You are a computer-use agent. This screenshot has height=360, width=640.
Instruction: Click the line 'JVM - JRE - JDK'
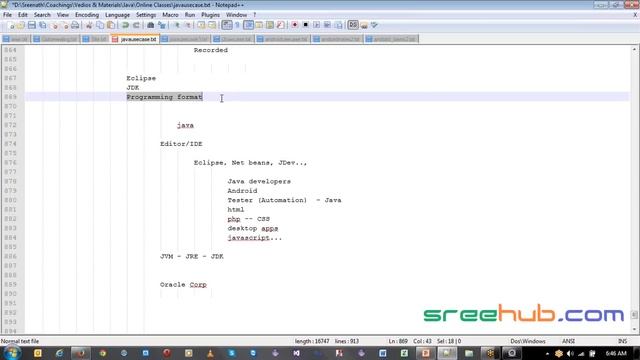(x=192, y=257)
